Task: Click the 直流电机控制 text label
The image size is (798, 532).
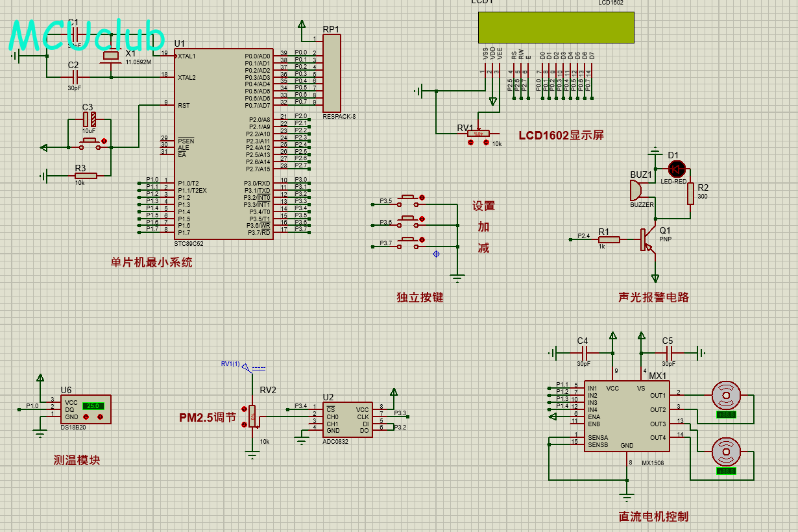Action: point(653,516)
